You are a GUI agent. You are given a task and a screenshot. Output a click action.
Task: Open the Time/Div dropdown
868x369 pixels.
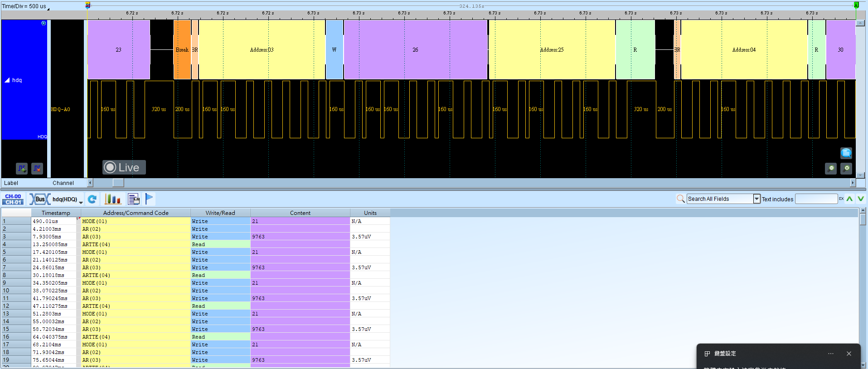48,9
